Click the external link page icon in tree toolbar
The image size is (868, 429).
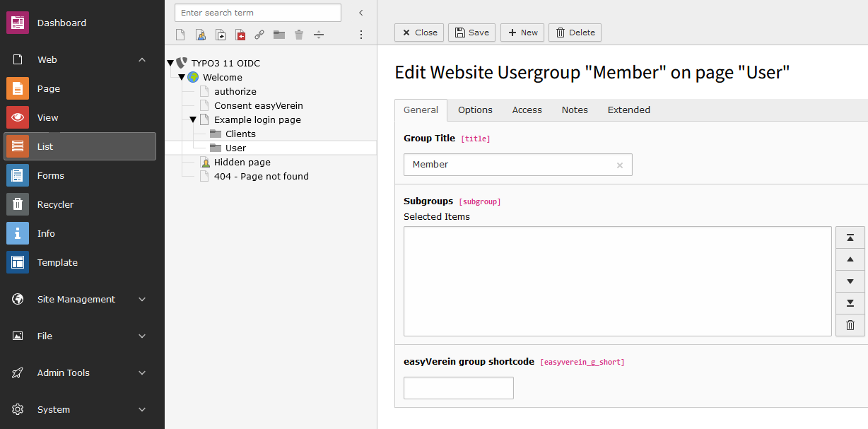(x=259, y=35)
